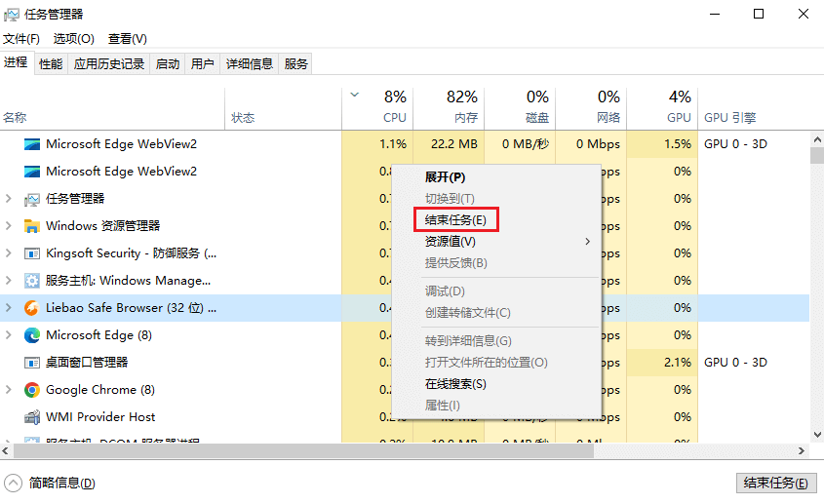
Task: Sort by the 名称 column header
Action: pos(112,109)
